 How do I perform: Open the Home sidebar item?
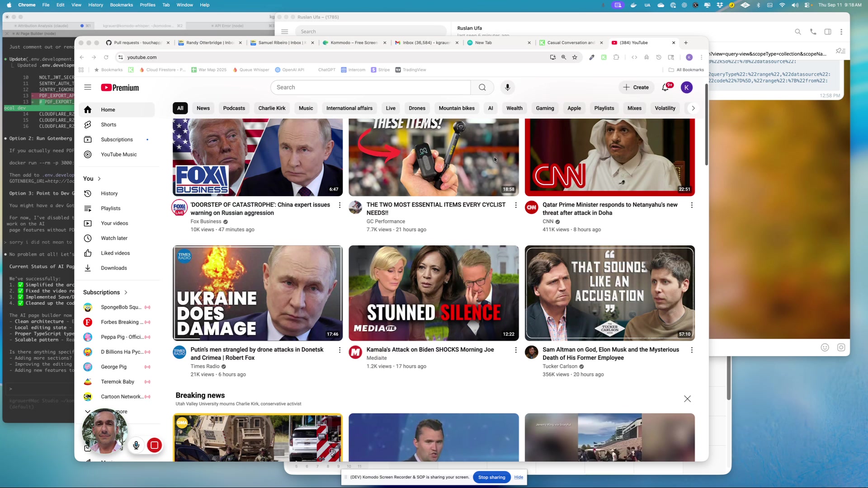tap(117, 110)
